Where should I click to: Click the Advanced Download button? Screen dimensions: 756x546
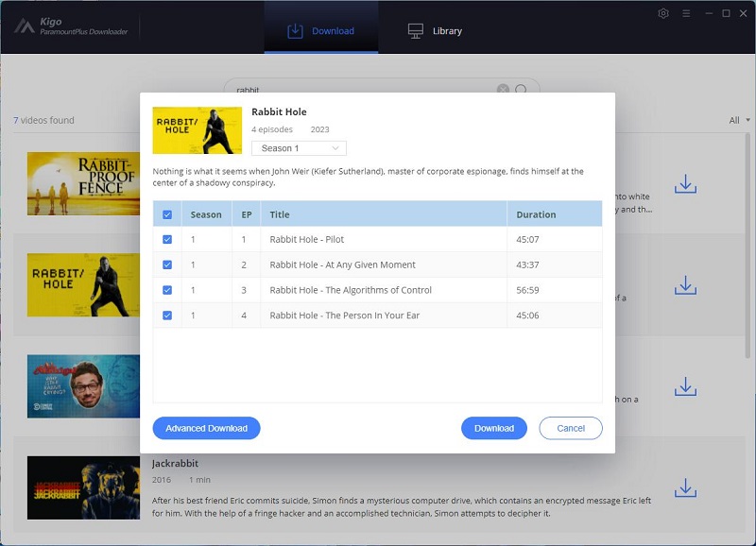[x=206, y=428]
